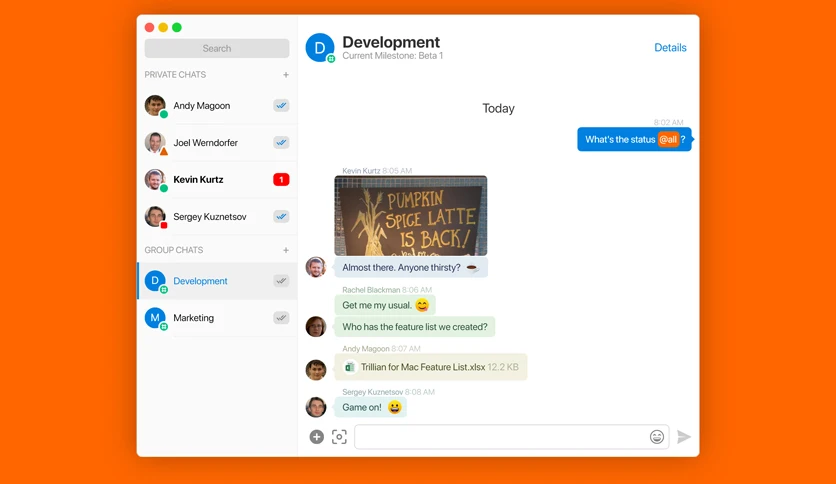This screenshot has width=836, height=484.
Task: Click the PRIVATE CHATS section header
Action: click(175, 75)
